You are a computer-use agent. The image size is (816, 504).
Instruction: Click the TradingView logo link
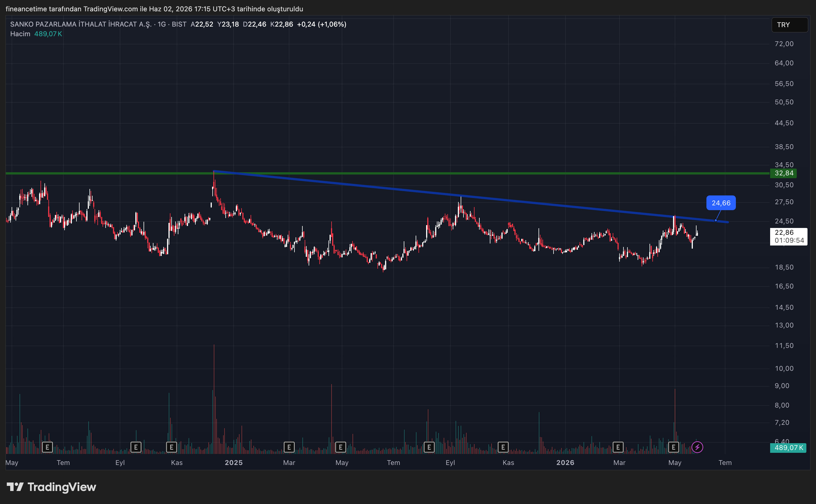point(51,487)
